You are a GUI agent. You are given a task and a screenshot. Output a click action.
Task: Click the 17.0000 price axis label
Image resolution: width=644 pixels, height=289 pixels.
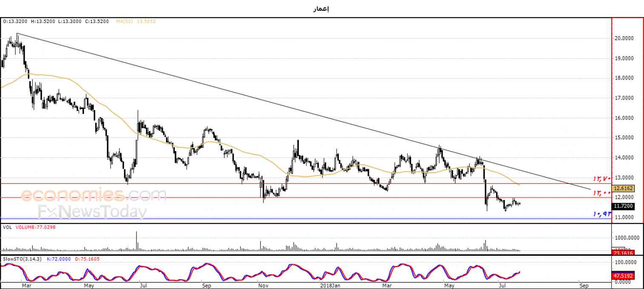tap(624, 98)
